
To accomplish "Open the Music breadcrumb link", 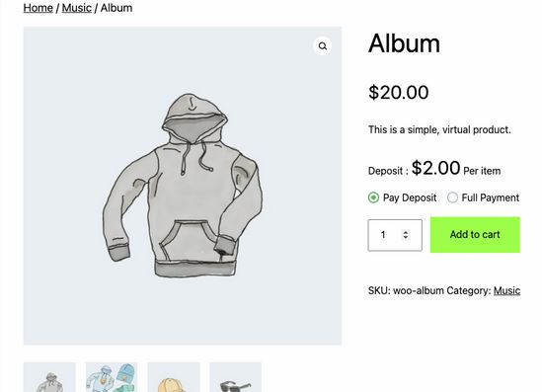I will pyautogui.click(x=77, y=8).
